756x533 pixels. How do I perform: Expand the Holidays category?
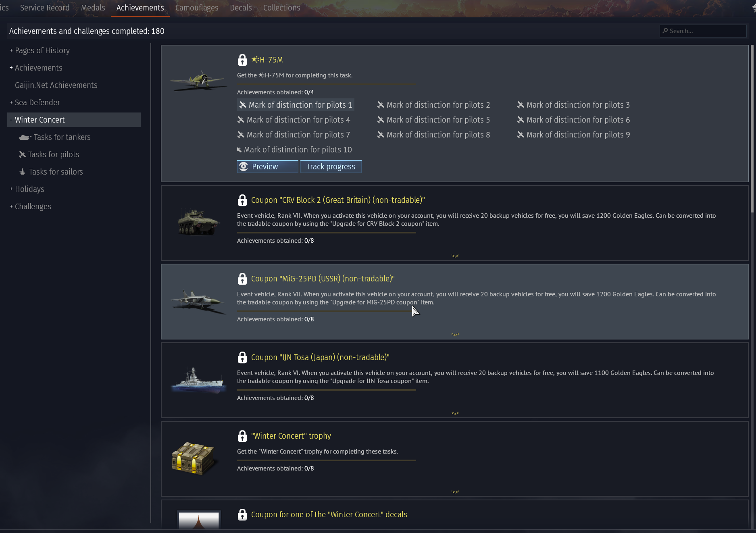11,189
